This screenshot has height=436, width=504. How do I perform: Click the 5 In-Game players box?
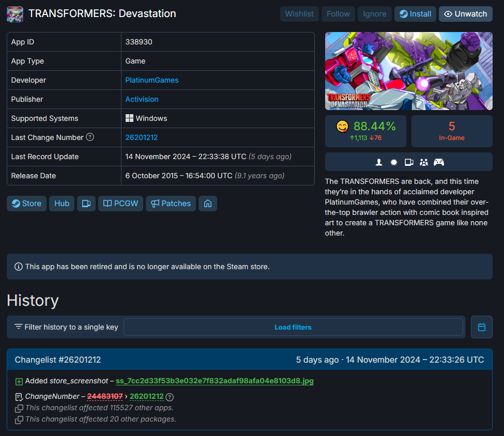pos(452,131)
